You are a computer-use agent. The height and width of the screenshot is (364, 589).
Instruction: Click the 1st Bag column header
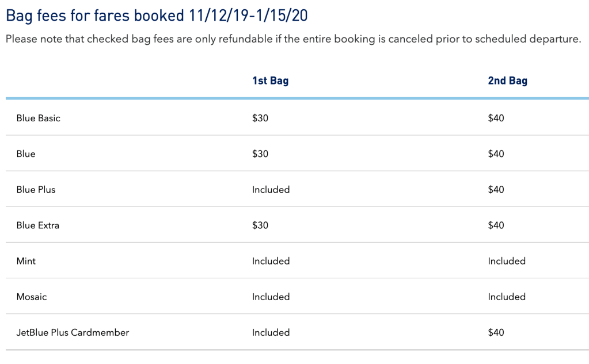pyautogui.click(x=270, y=81)
